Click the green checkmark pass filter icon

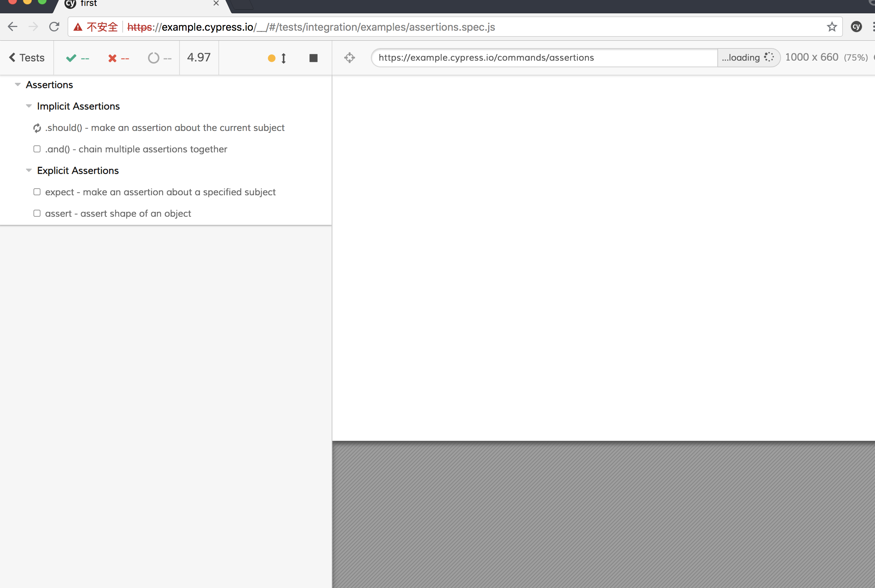click(71, 58)
